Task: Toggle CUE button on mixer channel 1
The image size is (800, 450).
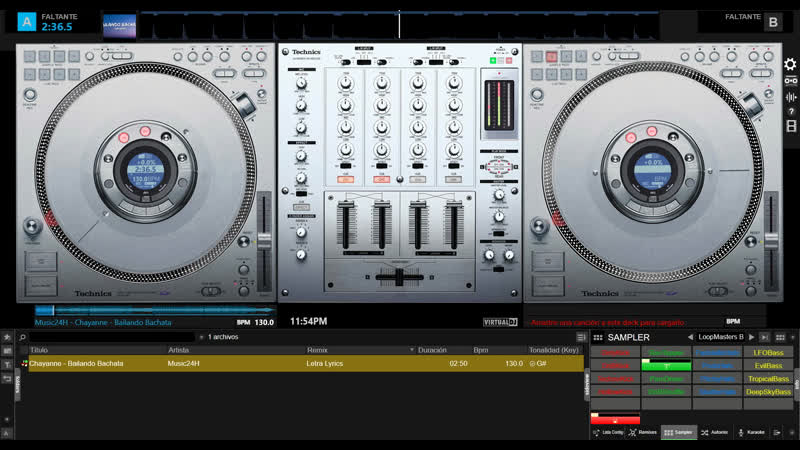Action: (345, 180)
